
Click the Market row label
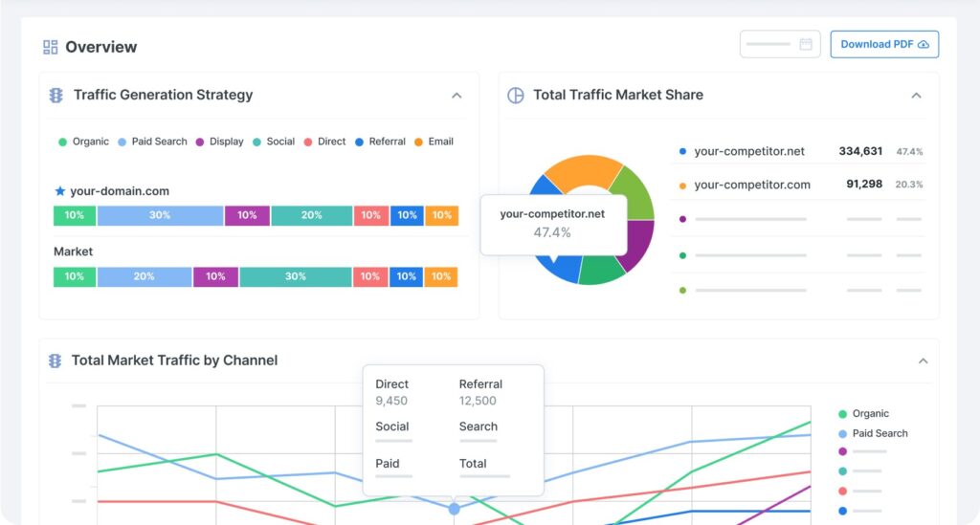tap(73, 252)
